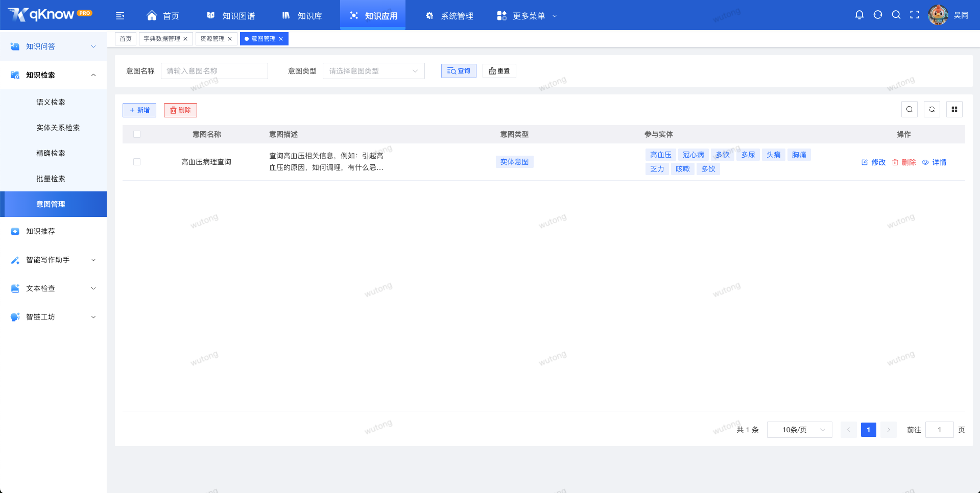Open the 10条/页 page size selector
980x493 pixels.
799,429
